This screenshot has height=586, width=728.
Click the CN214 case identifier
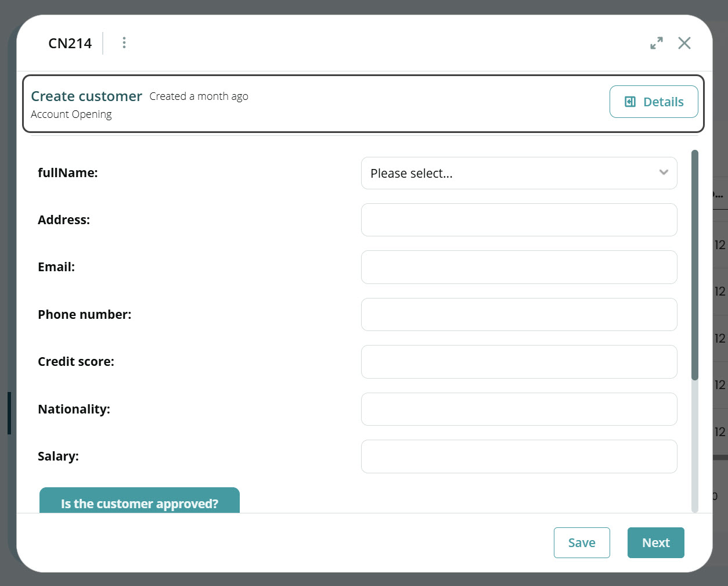70,44
